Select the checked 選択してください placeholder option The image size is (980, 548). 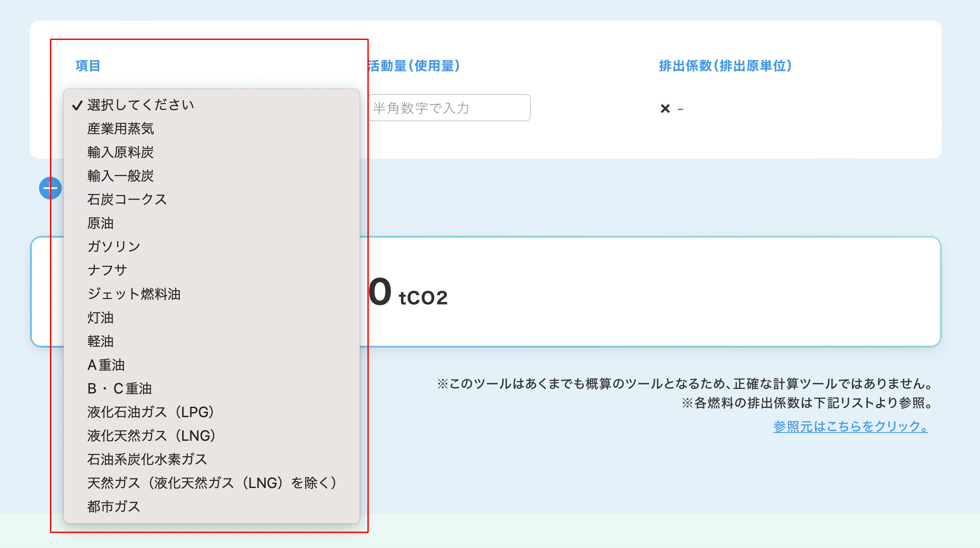point(141,105)
